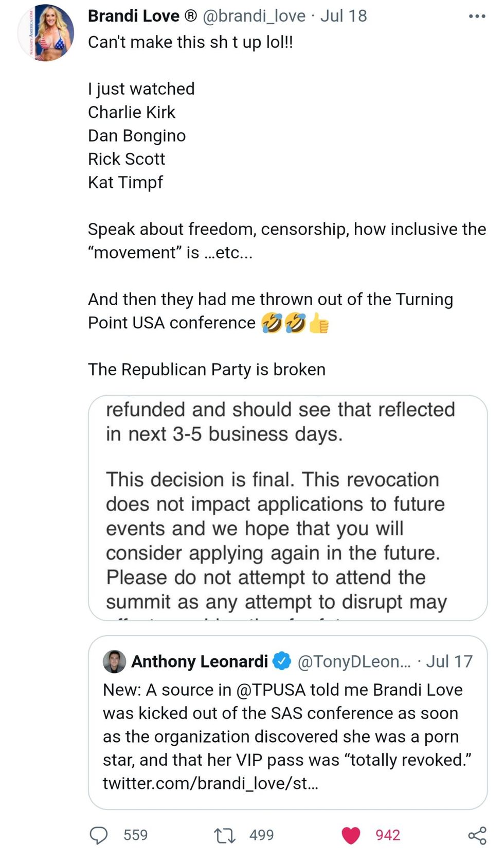Tap the share icon
Screen dimensions: 504x861
pos(477,835)
